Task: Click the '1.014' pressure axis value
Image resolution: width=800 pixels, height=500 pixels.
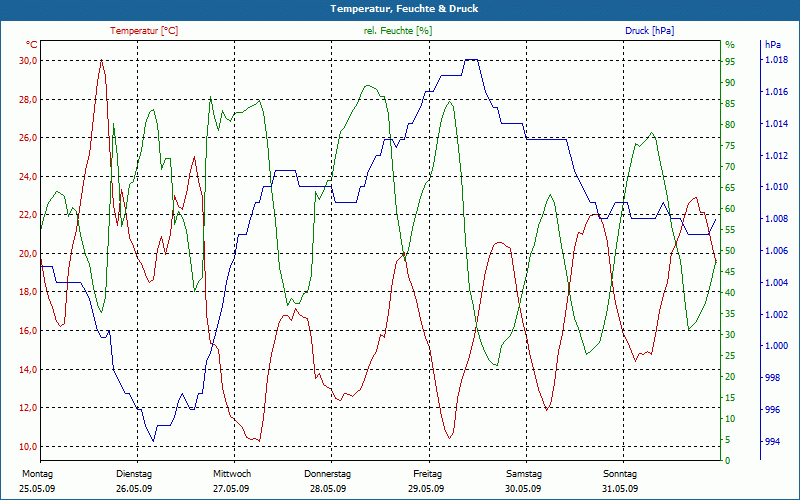Action: coord(776,123)
